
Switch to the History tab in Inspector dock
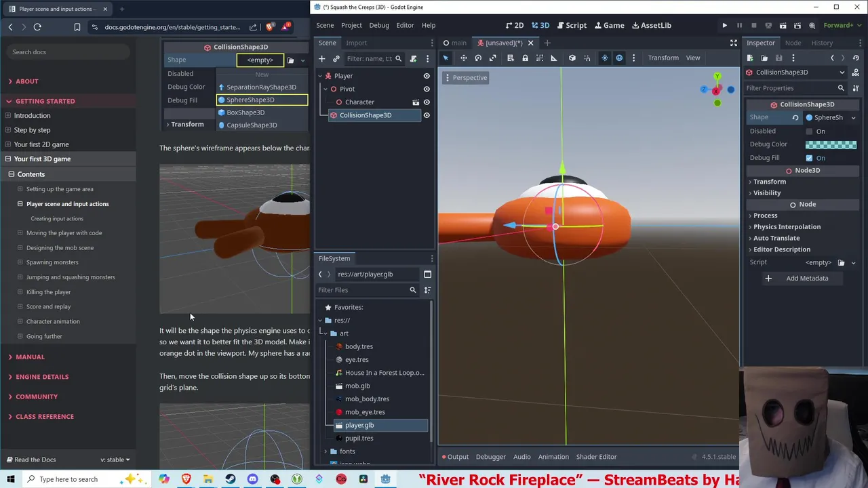(x=822, y=43)
